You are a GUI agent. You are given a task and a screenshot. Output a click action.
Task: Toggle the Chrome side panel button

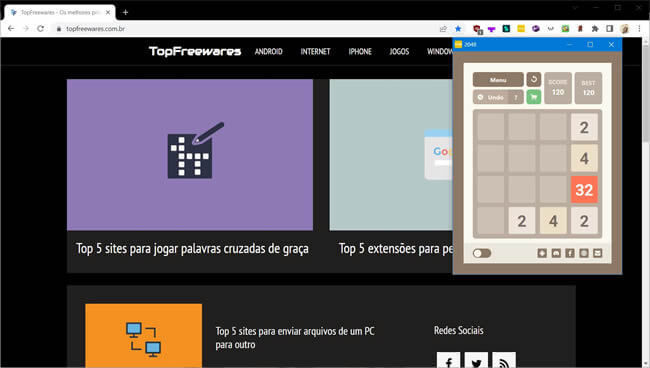pyautogui.click(x=609, y=29)
